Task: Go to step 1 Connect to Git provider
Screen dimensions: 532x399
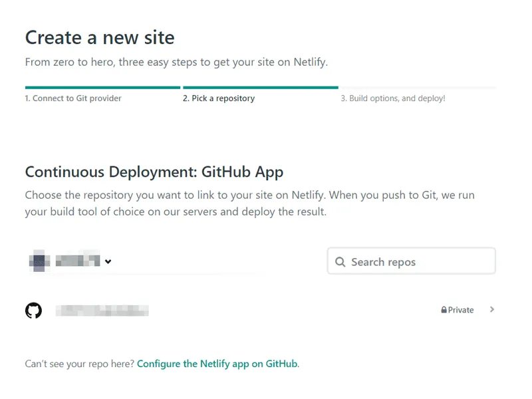Action: click(x=73, y=98)
